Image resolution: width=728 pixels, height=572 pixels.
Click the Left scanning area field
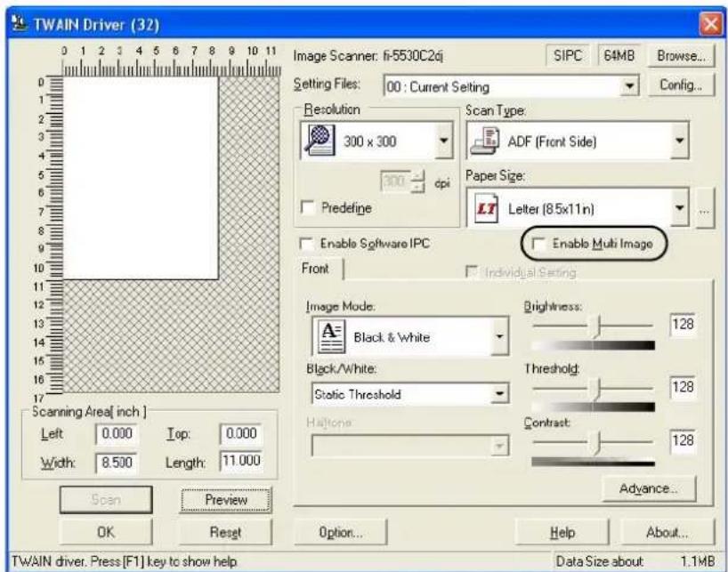click(117, 434)
